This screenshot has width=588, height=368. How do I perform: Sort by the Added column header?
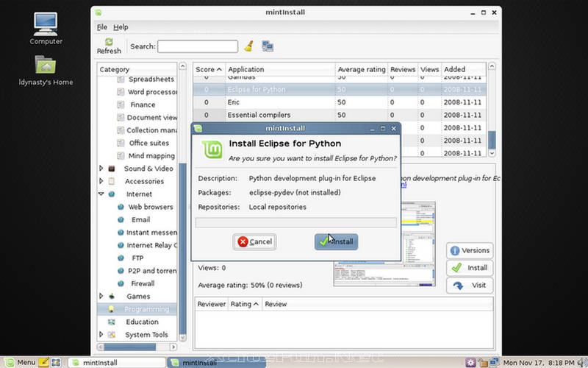point(464,69)
